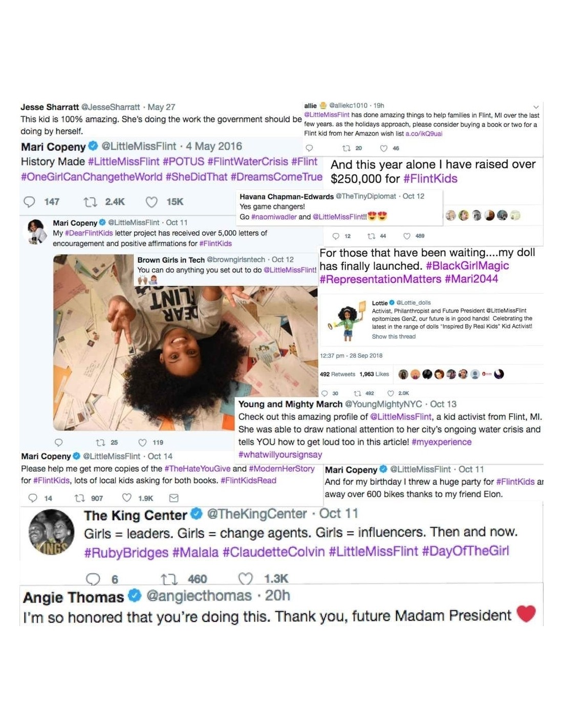Image resolution: width=563 pixels, height=728 pixels.
Task: Open @LittleMissFlint mention in Brown Girls in Tech tweet
Action: click(290, 270)
